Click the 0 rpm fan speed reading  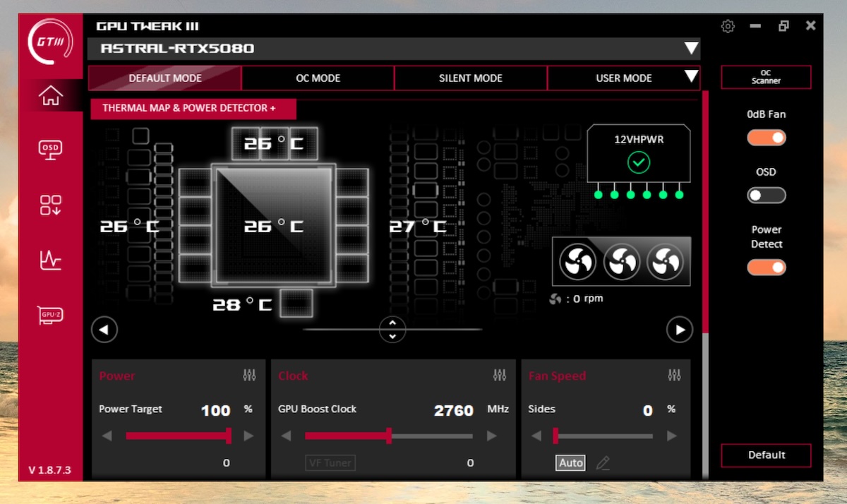pyautogui.click(x=588, y=299)
